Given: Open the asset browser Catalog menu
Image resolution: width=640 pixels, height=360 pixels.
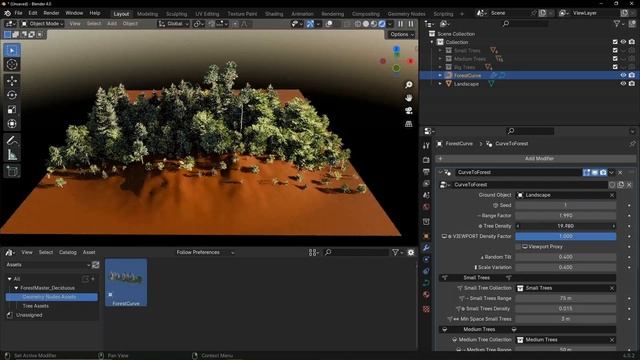Looking at the screenshot, I should pyautogui.click(x=68, y=253).
